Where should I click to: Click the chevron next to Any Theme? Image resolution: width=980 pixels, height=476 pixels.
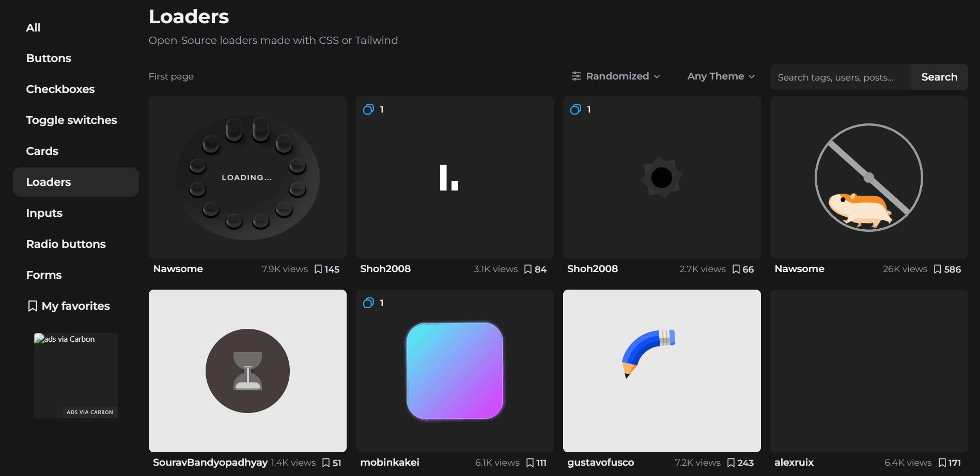click(752, 77)
